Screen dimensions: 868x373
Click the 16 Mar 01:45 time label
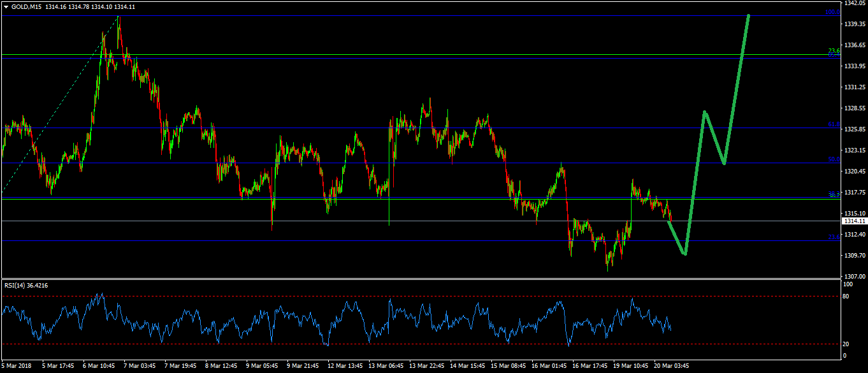pos(549,366)
